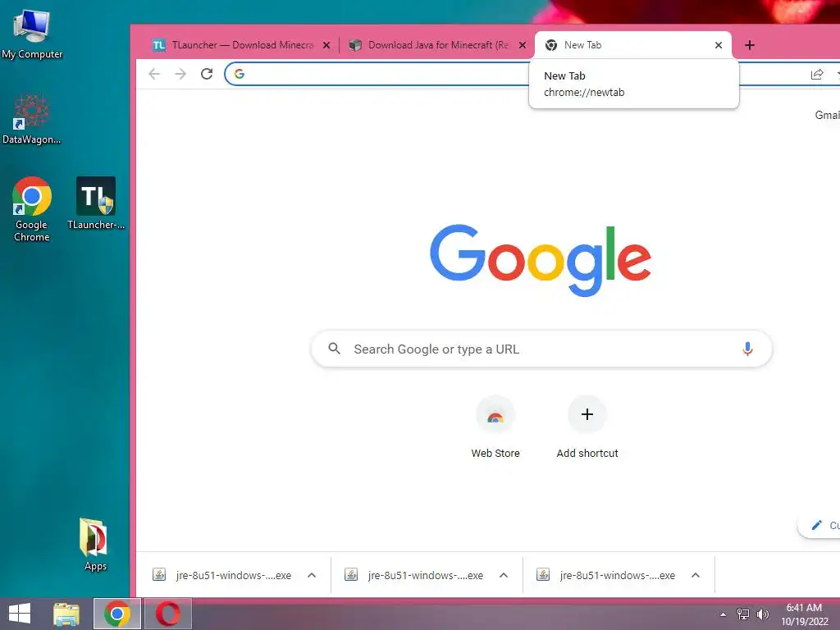This screenshot has height=630, width=840.
Task: Expand options for second jre download
Action: click(x=504, y=575)
